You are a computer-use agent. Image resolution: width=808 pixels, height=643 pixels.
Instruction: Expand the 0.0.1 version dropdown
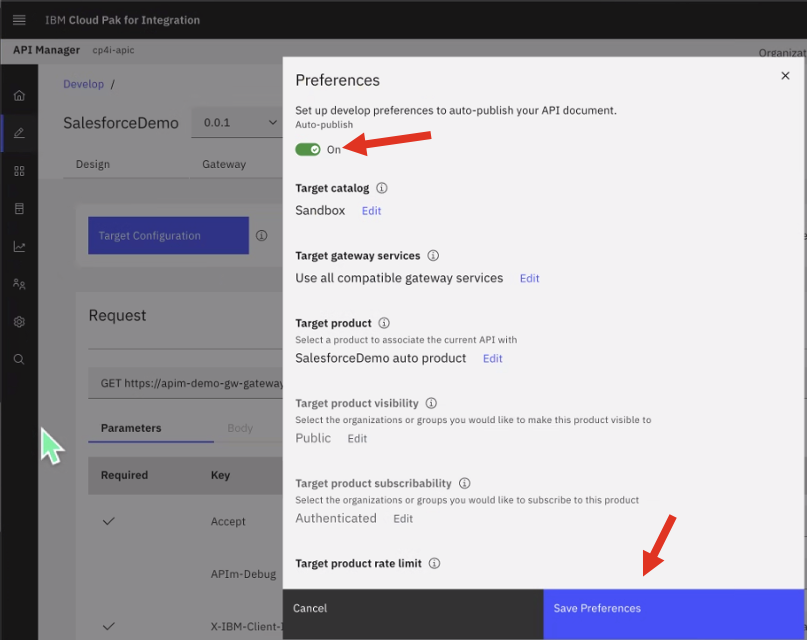[240, 123]
